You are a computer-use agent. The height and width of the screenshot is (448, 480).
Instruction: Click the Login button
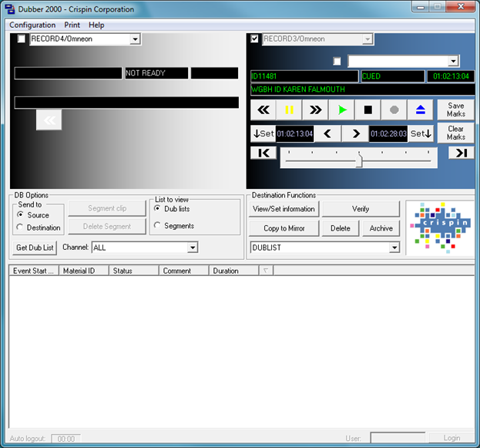coord(451,438)
